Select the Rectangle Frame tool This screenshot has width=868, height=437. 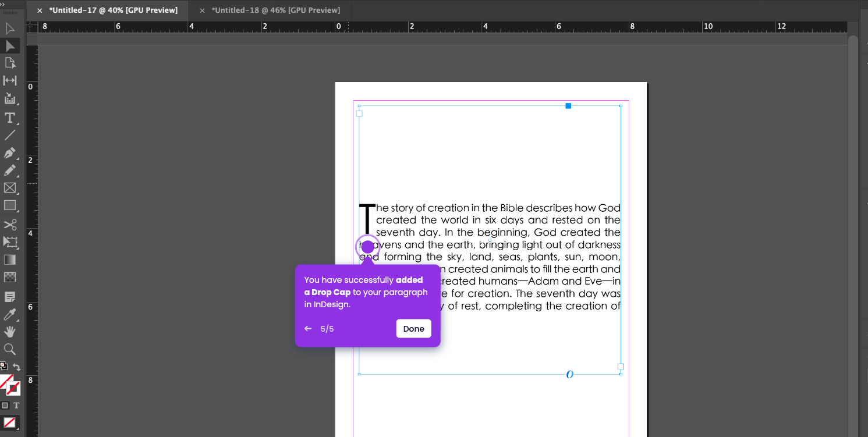tap(10, 188)
